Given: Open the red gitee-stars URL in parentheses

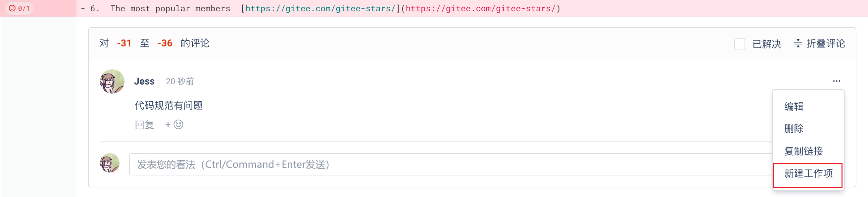Looking at the screenshot, I should point(480,8).
